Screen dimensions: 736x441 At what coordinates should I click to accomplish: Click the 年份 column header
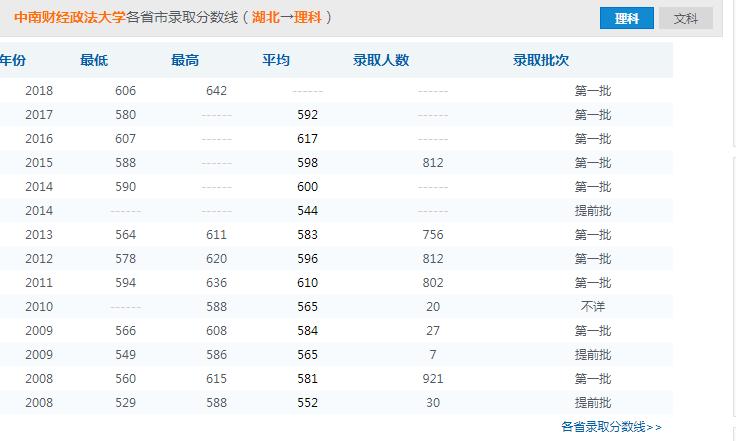(13, 60)
